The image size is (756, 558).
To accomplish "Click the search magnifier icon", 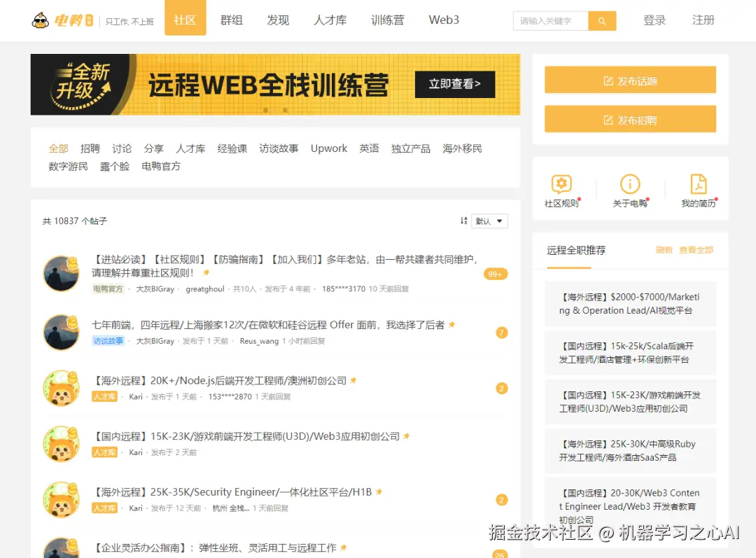I will [602, 21].
